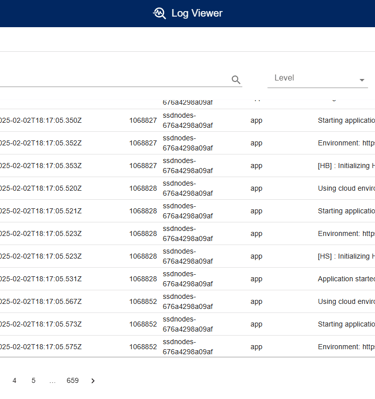Click hostname in the 05.352Z row
Viewport: 375px width, 399px height.
click(x=188, y=143)
